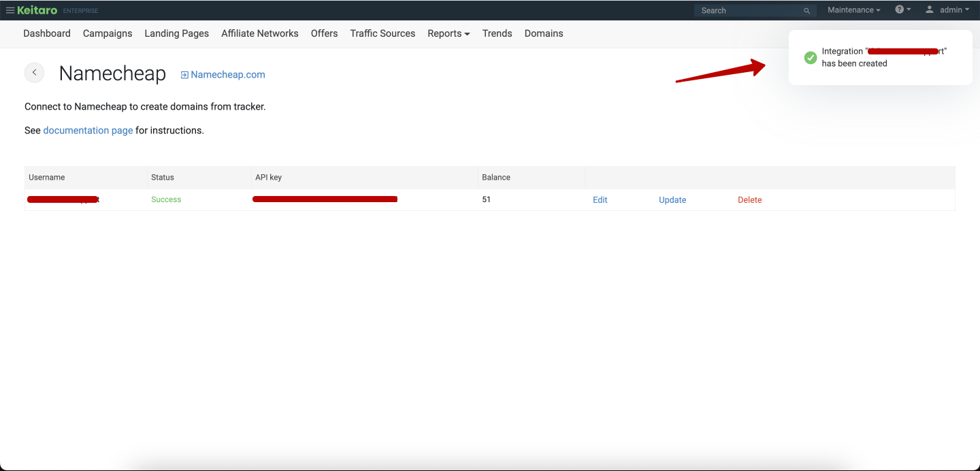The width and height of the screenshot is (980, 471).
Task: Open the Offers section
Action: 325,33
